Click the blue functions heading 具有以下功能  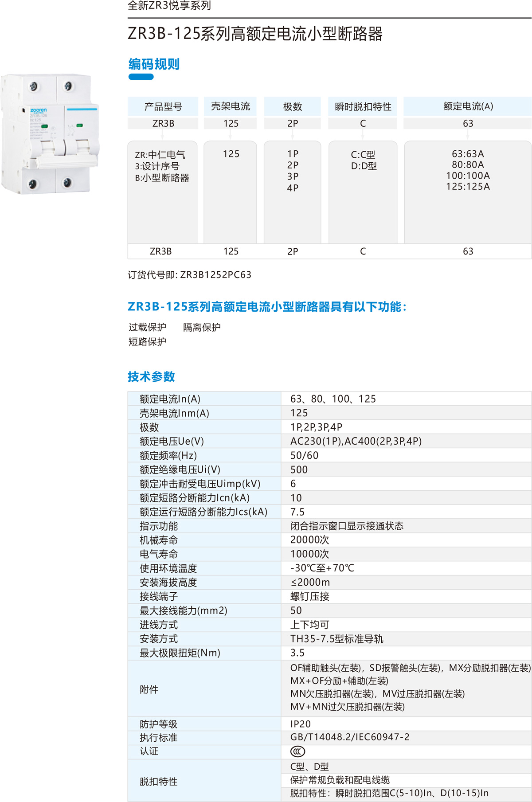pos(267,307)
